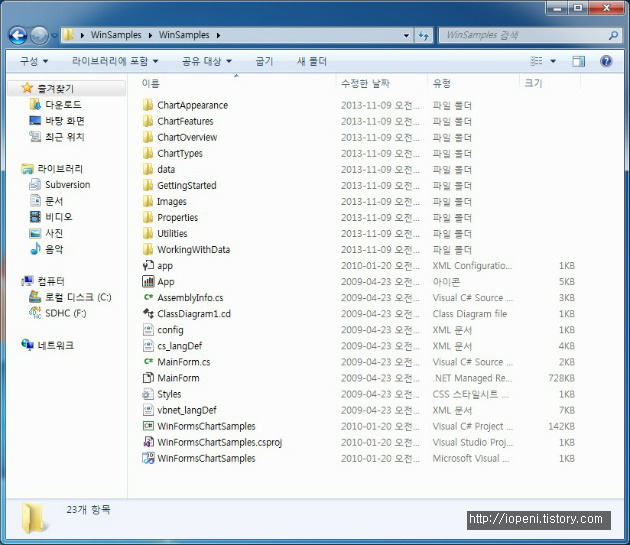Screen dimensions: 630x545
Task: Select the ChartOverview folder icon
Action: [x=148, y=137]
